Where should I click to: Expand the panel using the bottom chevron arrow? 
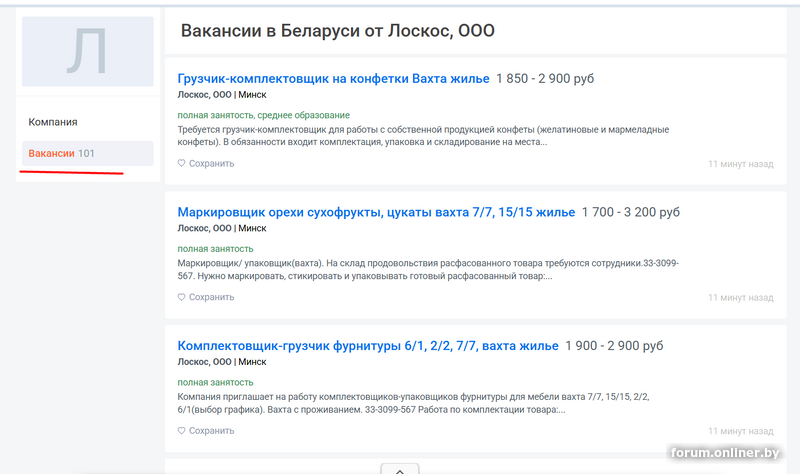point(399,468)
